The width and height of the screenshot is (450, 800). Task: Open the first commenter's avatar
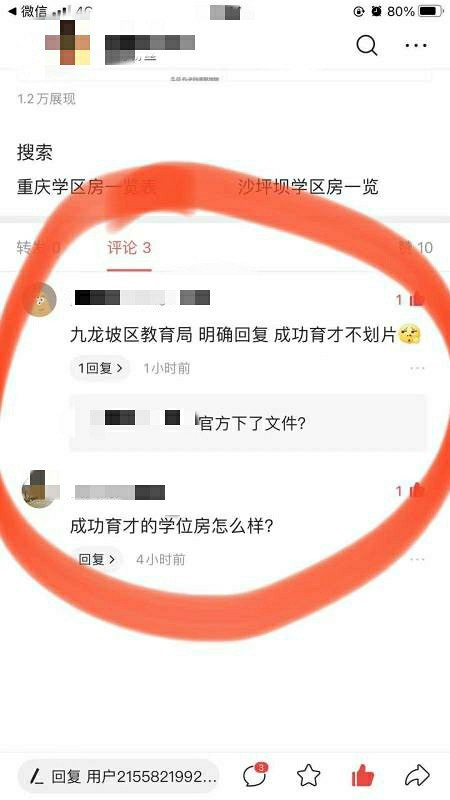39,299
